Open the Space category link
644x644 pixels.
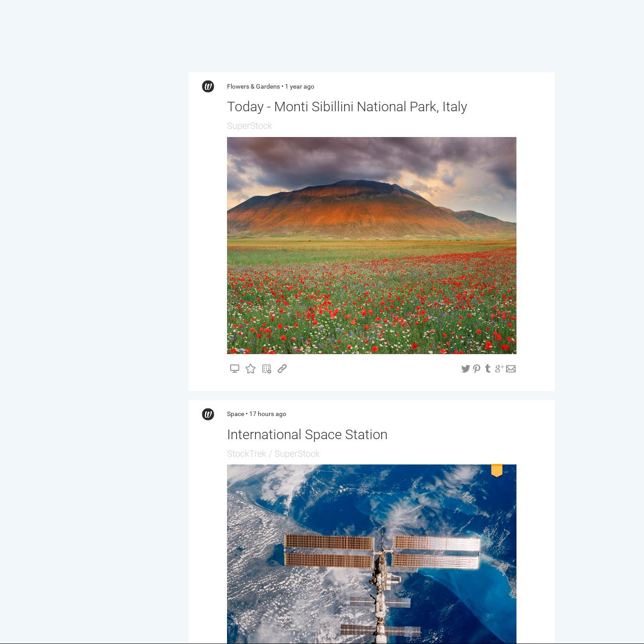236,414
